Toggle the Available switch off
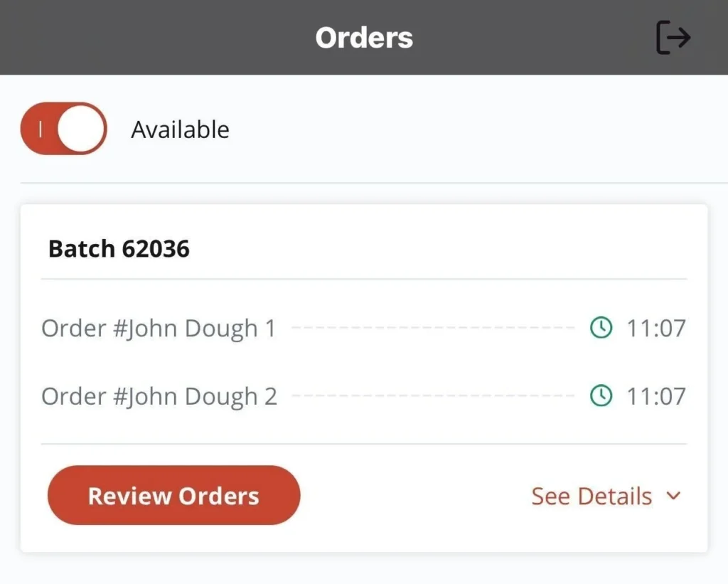 coord(63,129)
